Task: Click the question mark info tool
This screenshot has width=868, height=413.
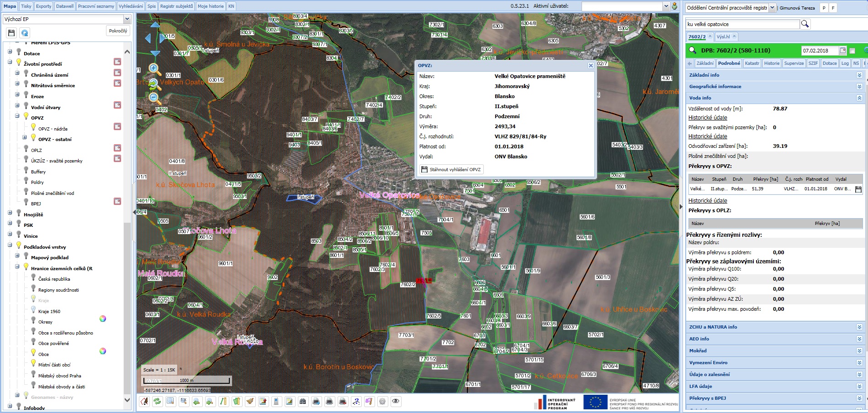Action: pos(356,402)
